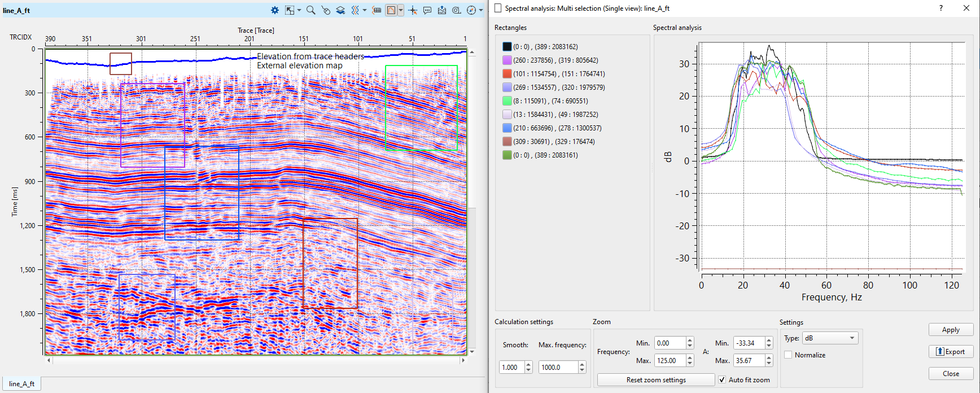Toggle the Spectral analysis title checkbox

click(x=498, y=8)
